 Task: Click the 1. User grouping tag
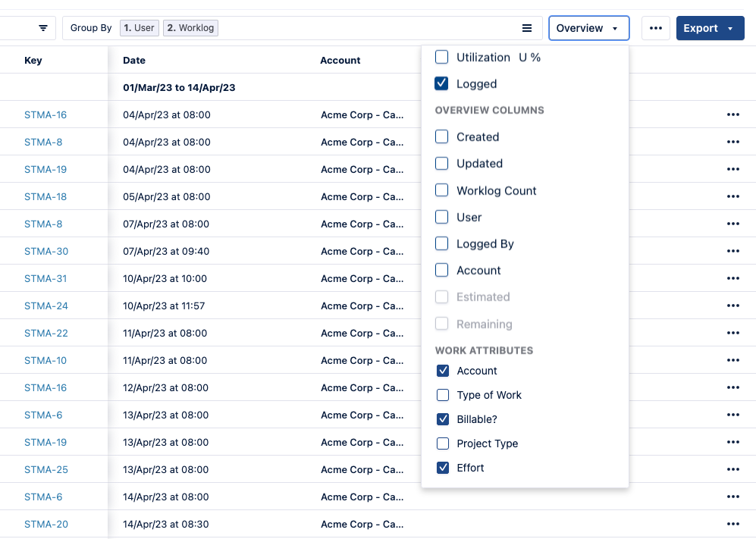[139, 28]
